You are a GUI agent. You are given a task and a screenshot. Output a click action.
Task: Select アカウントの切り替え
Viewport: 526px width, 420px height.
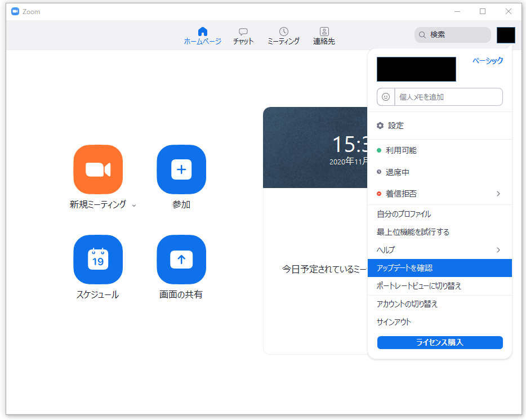tap(440, 304)
